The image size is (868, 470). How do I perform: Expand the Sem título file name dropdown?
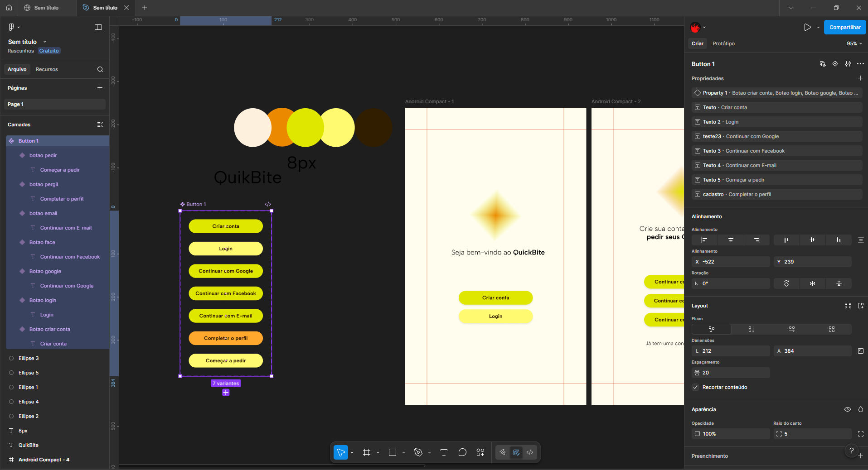click(44, 42)
